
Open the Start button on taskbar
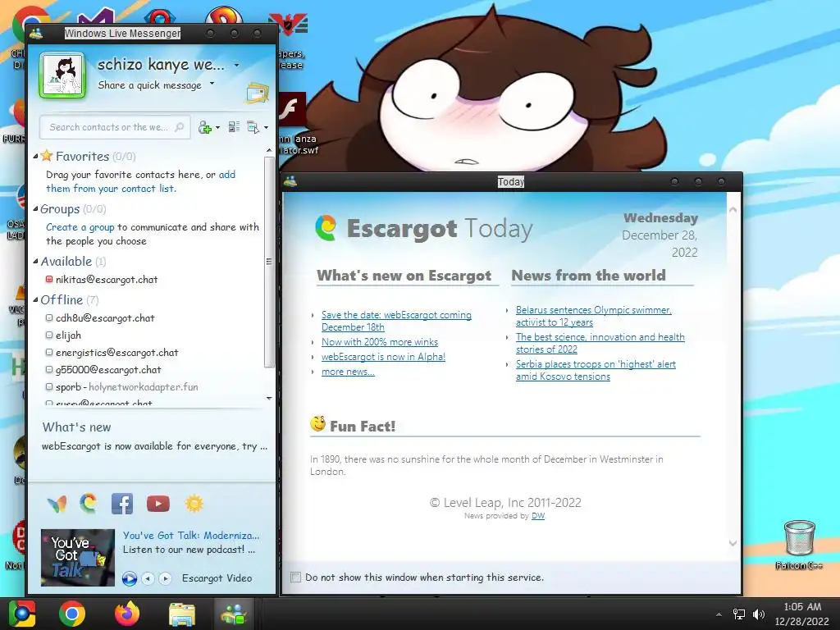pos(22,614)
